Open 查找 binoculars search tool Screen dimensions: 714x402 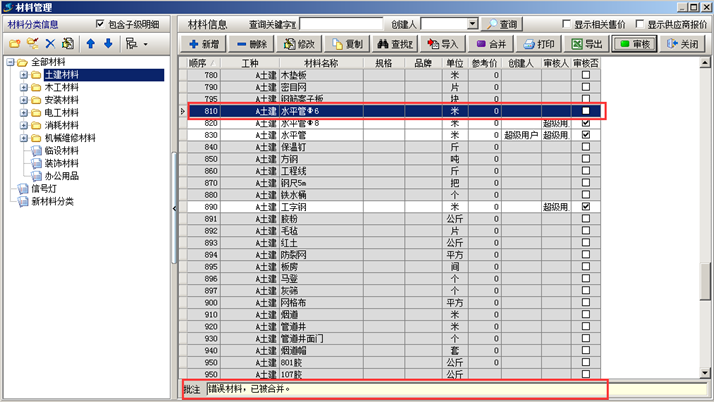pos(395,45)
